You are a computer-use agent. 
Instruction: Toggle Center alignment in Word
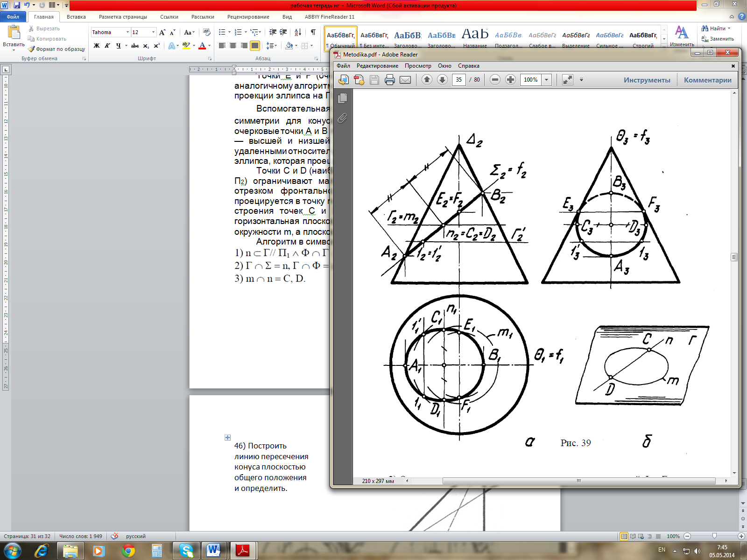[233, 46]
